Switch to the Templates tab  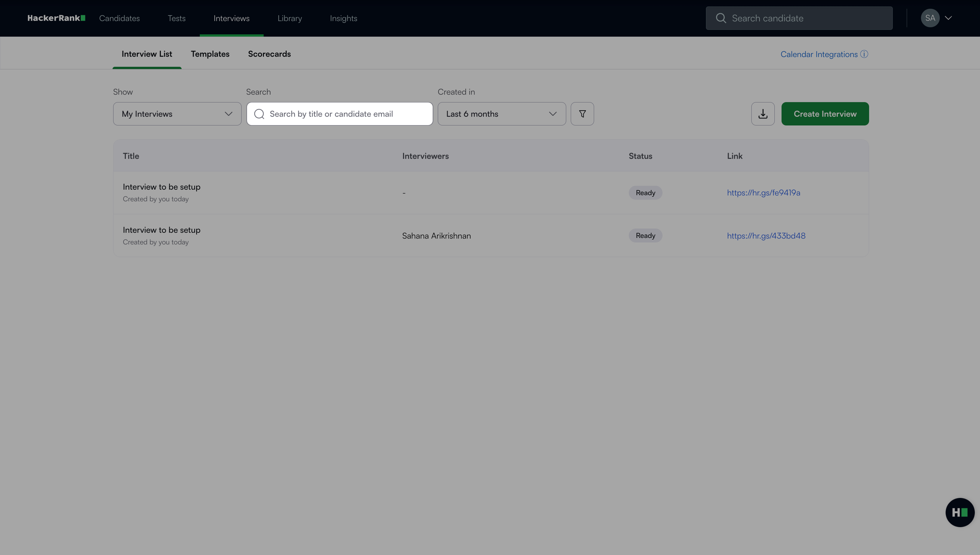point(210,54)
